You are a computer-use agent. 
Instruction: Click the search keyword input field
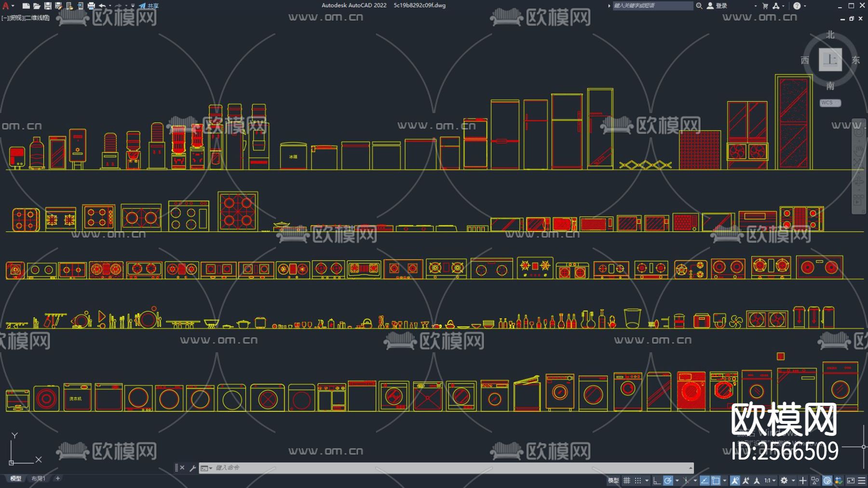coord(652,6)
